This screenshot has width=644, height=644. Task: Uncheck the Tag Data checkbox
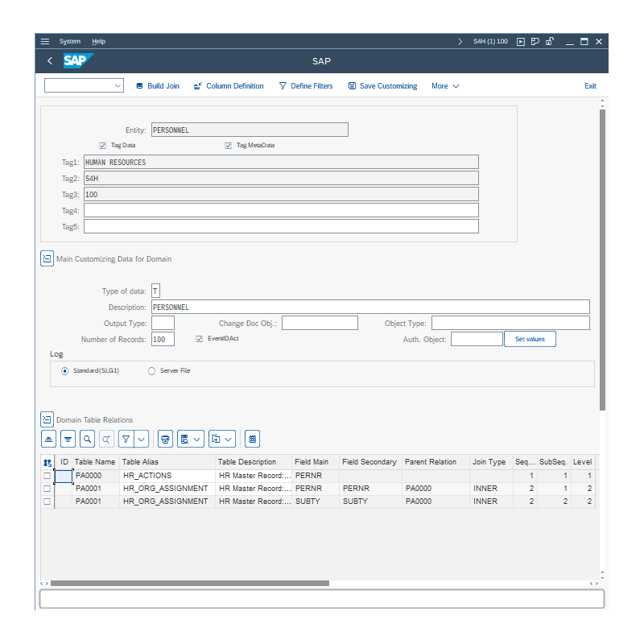coord(103,146)
